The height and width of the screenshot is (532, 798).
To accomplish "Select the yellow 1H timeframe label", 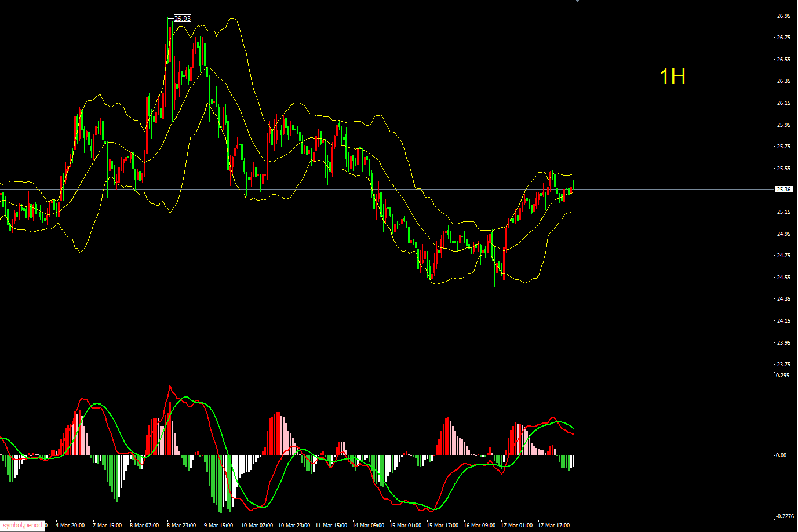I will coord(672,76).
